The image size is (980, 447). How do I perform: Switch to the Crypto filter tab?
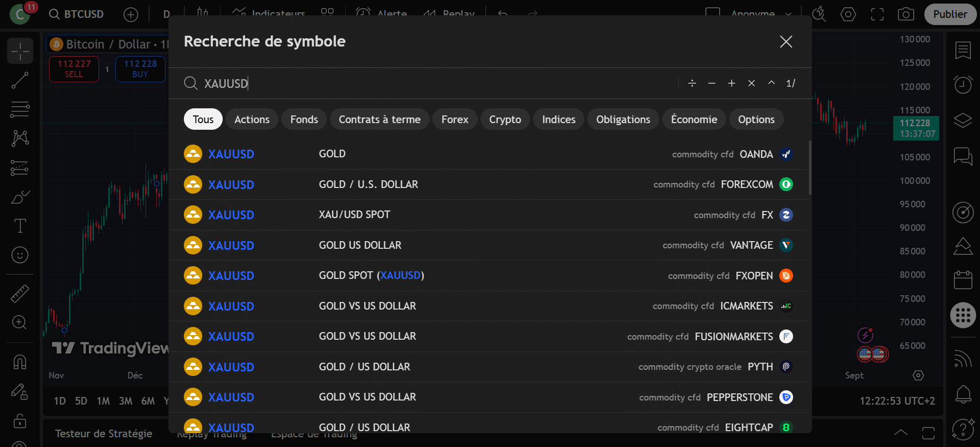(x=505, y=120)
